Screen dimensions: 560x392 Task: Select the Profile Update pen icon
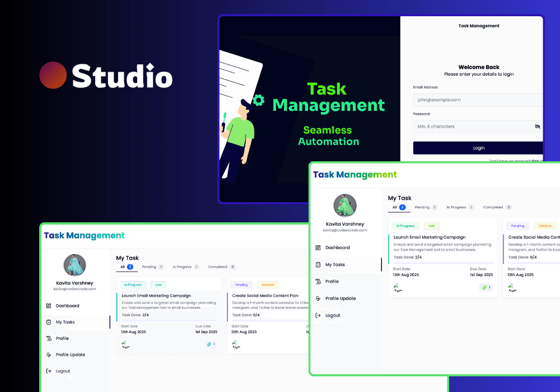click(x=50, y=354)
